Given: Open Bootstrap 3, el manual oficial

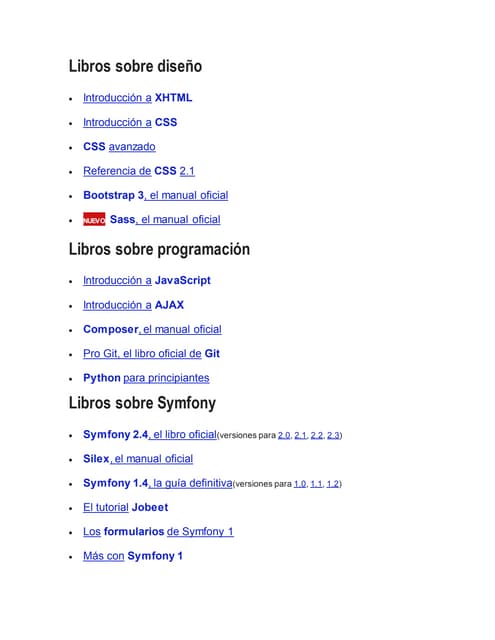Looking at the screenshot, I should (155, 195).
